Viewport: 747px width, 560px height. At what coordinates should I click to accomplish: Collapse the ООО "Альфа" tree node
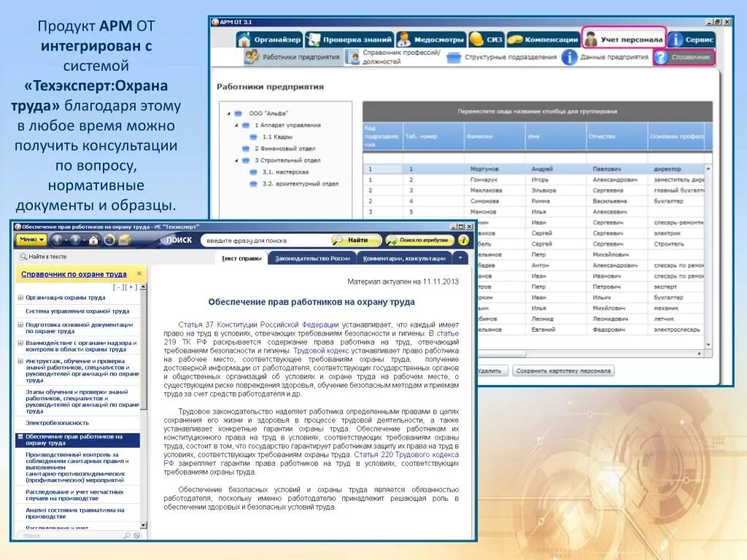pos(228,113)
